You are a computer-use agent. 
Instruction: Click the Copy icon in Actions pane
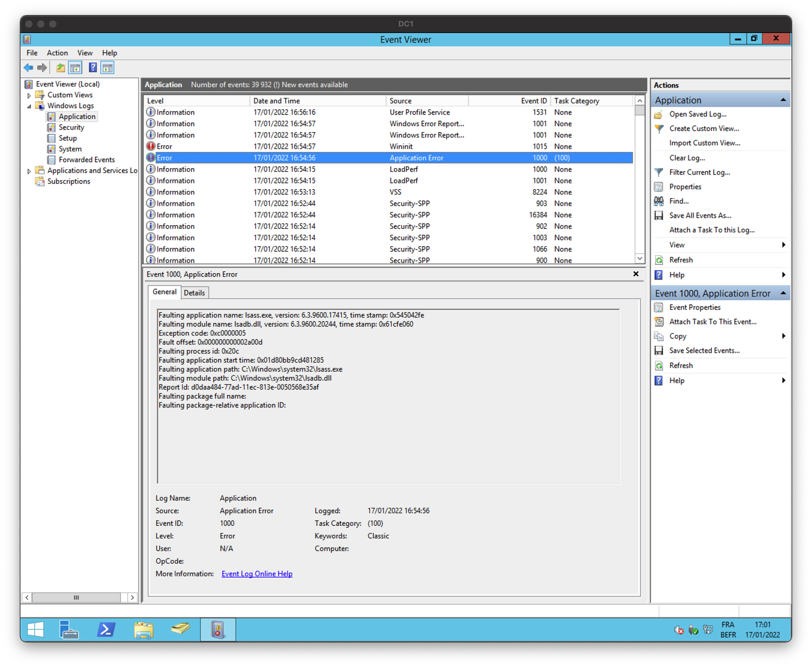tap(659, 336)
